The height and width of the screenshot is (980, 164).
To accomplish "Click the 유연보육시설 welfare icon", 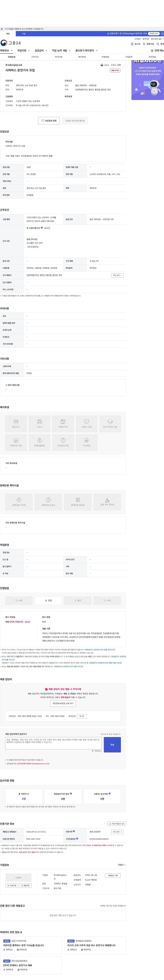I will [x=63, y=442].
